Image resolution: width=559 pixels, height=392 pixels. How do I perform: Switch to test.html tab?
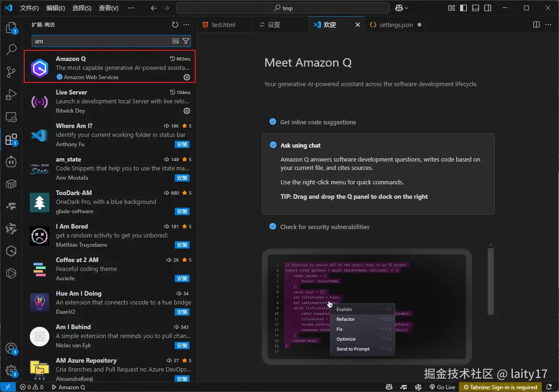click(x=225, y=25)
